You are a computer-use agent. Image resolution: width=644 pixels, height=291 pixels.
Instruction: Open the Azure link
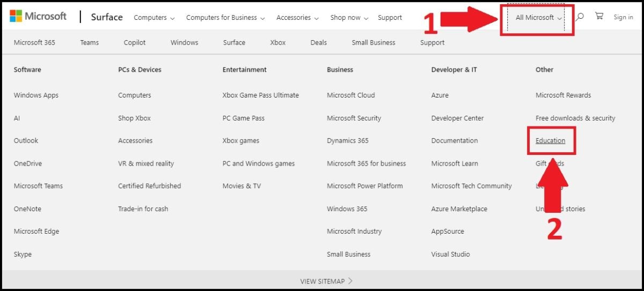click(440, 95)
